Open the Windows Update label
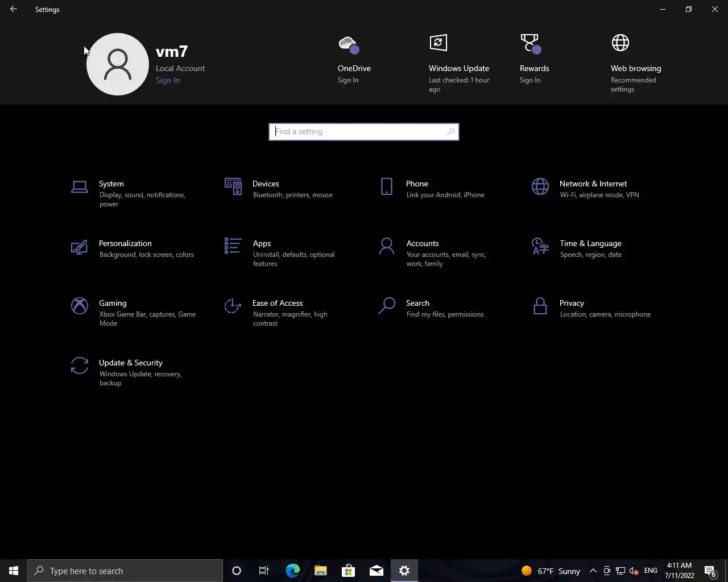 [459, 68]
